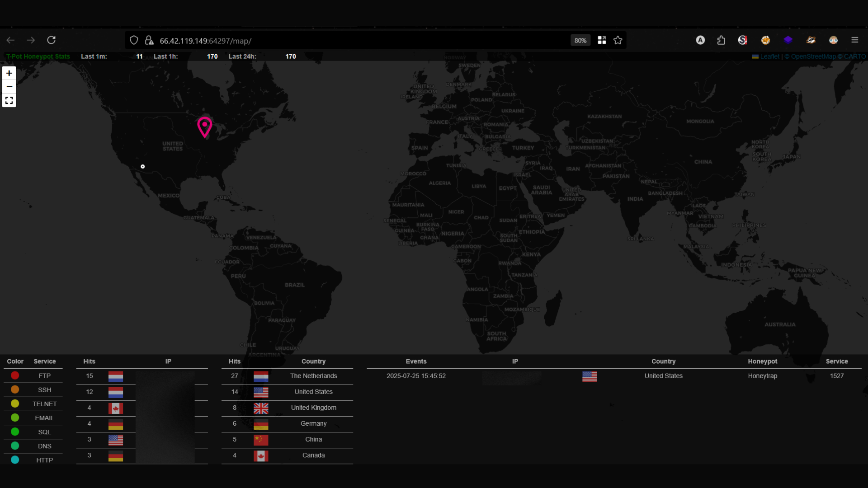This screenshot has width=868, height=488.
Task: Click the red FTP color swatch
Action: coord(15,375)
